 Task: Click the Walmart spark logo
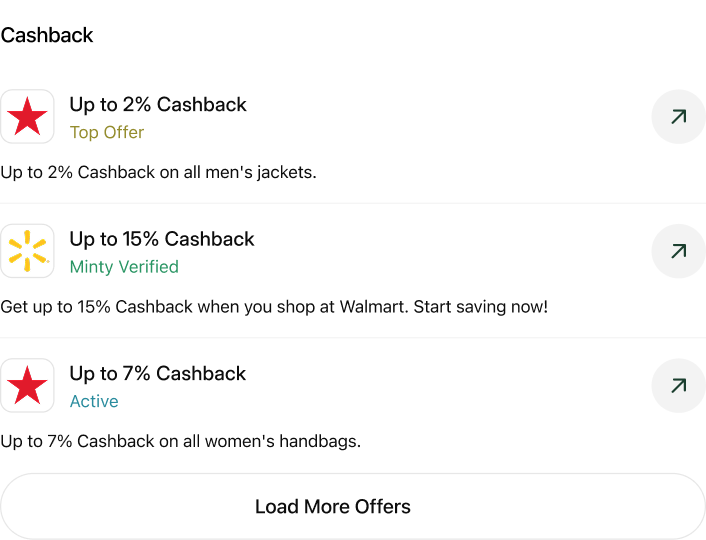tap(27, 251)
